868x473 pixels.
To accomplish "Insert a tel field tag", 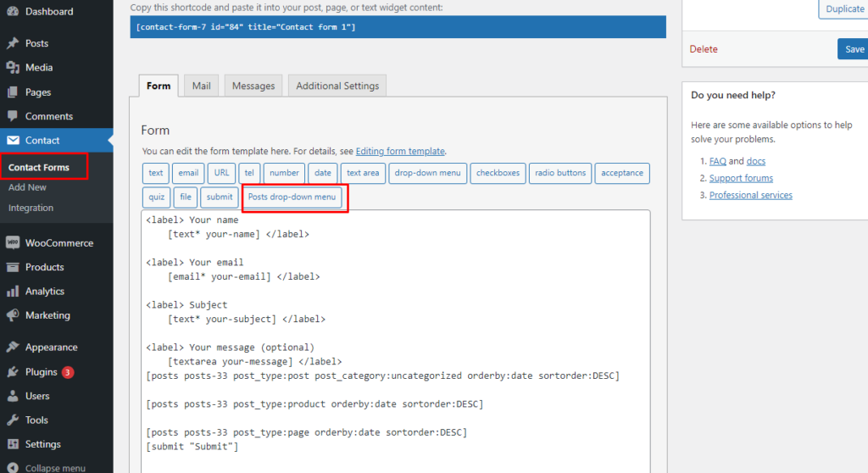I will click(x=249, y=173).
